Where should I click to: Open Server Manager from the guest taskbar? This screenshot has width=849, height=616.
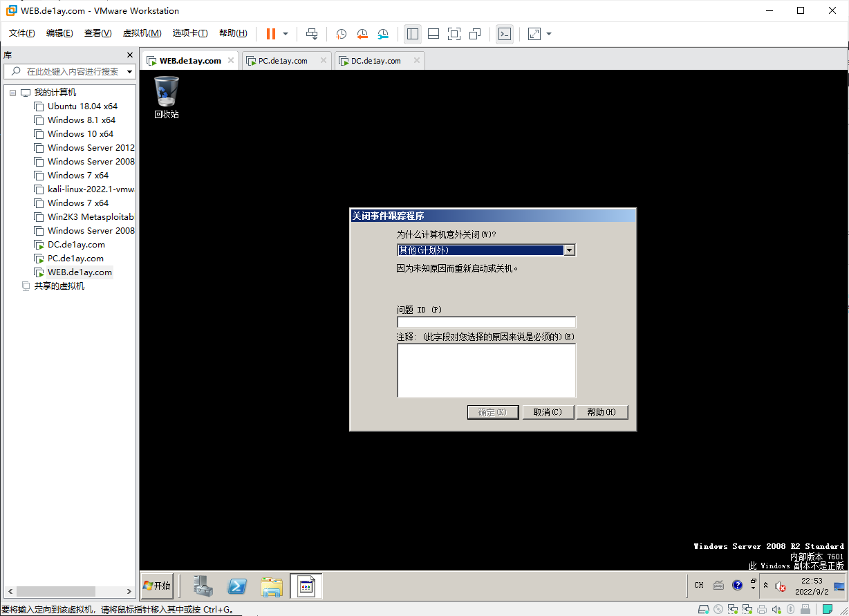tap(203, 586)
